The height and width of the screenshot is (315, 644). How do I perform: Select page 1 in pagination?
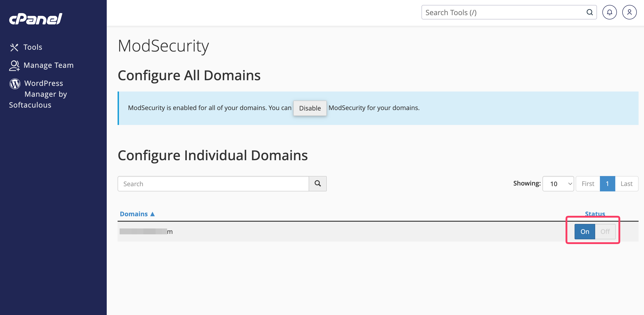point(607,184)
